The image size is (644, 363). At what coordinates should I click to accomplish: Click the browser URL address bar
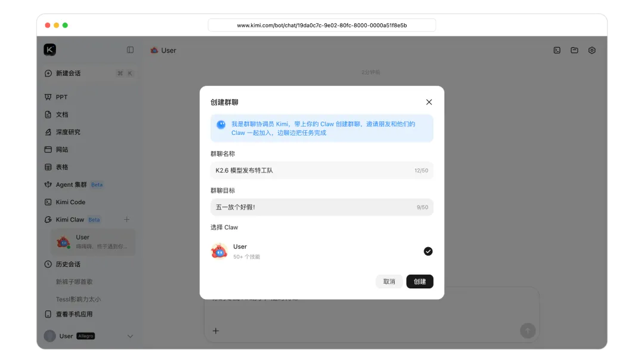322,25
